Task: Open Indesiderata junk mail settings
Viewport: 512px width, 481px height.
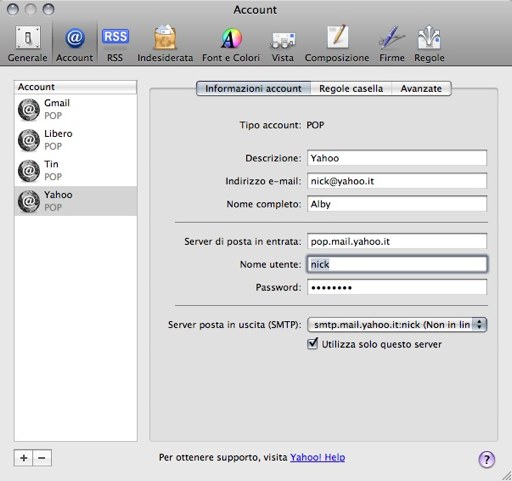Action: pos(165,44)
